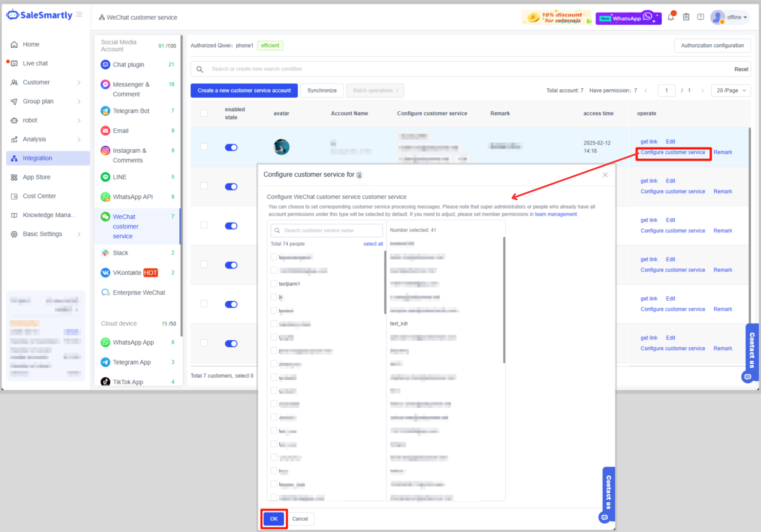Viewport: 761px width, 532px height.
Task: Open the Telegram Bot channel icon
Action: pyautogui.click(x=105, y=111)
